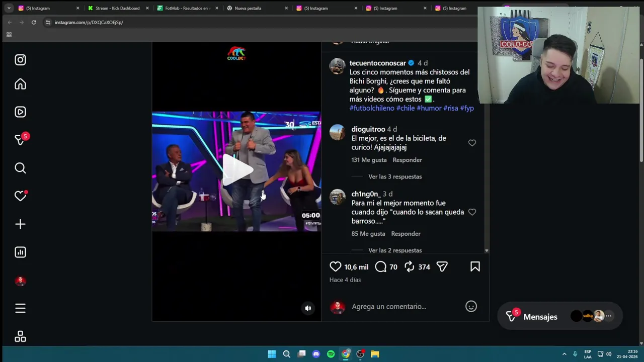
Task: Open profile avatar in sidebar
Action: point(20,281)
